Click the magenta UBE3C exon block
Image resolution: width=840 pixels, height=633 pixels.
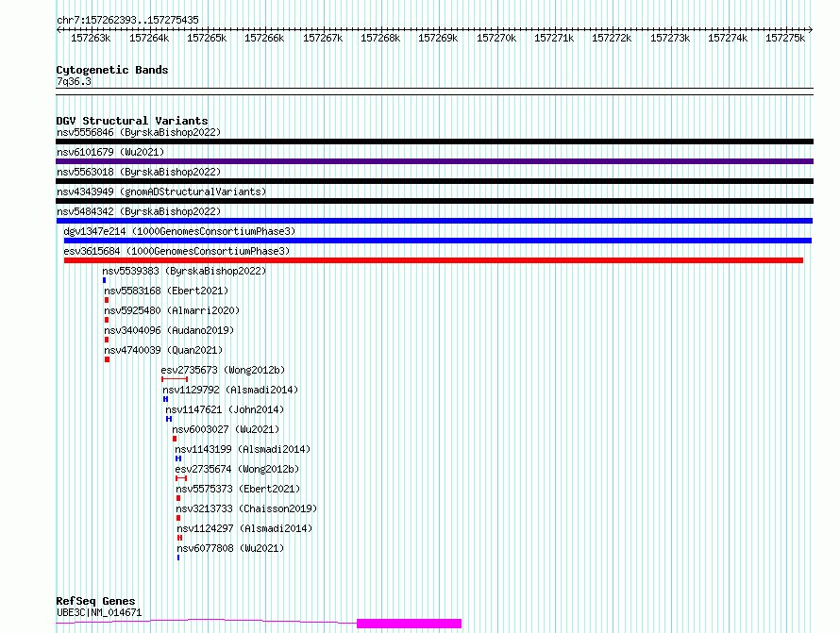(x=410, y=624)
